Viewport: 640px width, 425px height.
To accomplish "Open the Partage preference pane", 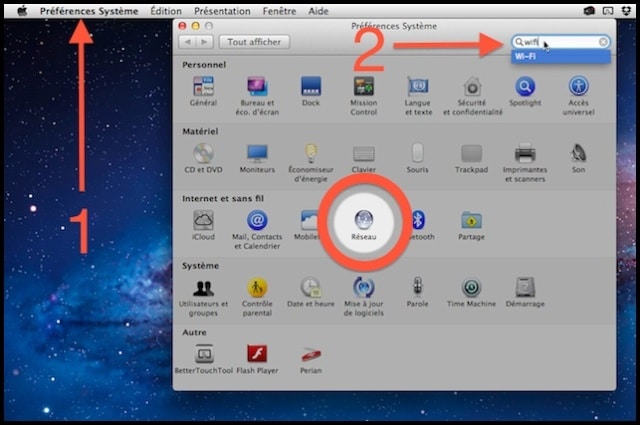I will click(471, 225).
